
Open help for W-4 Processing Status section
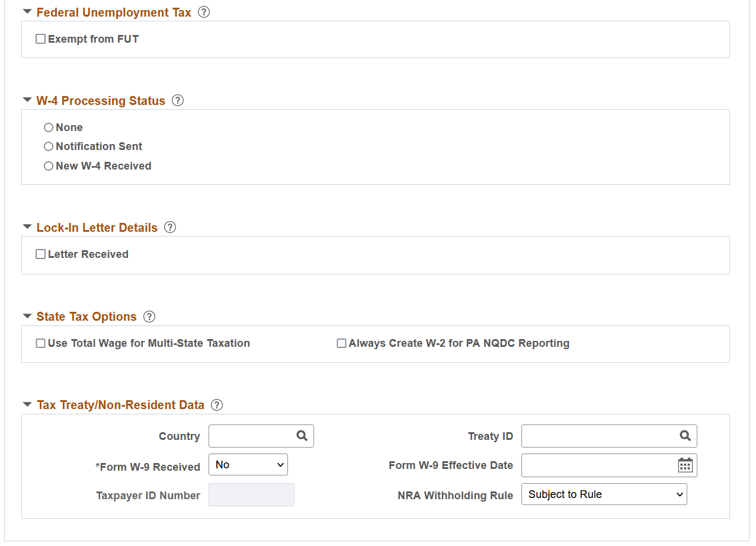click(x=177, y=101)
